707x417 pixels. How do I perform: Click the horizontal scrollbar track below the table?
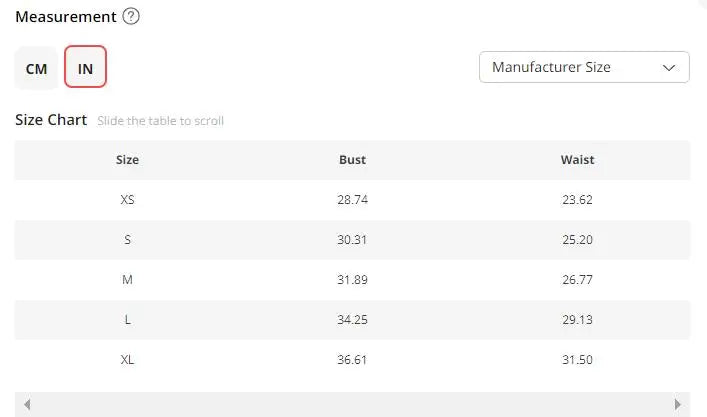coord(352,405)
